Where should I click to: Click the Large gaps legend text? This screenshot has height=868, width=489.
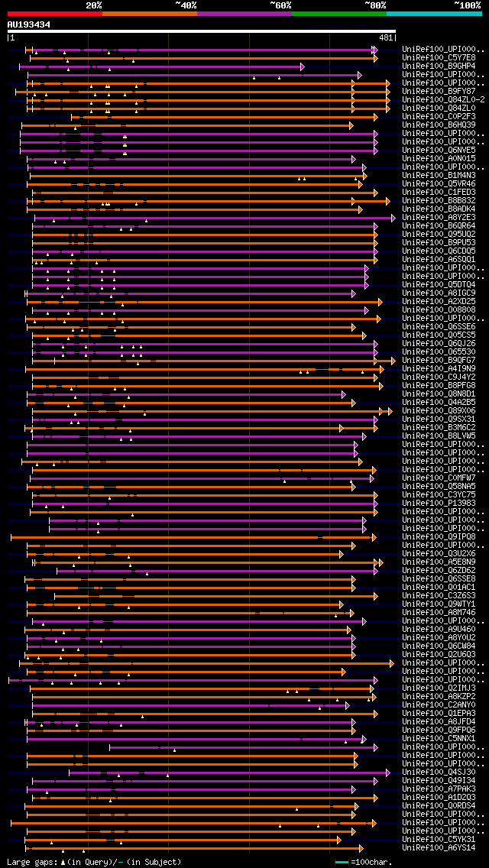(x=93, y=863)
